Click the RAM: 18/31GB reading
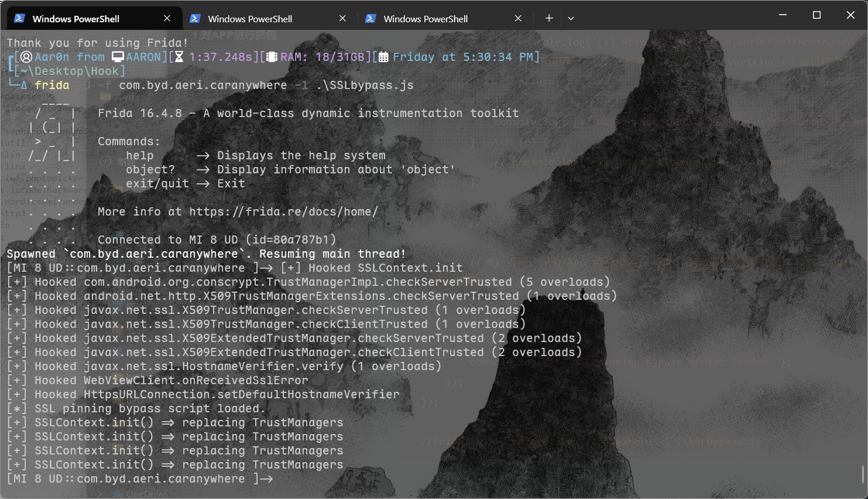Image resolution: width=868 pixels, height=499 pixels. (x=323, y=57)
